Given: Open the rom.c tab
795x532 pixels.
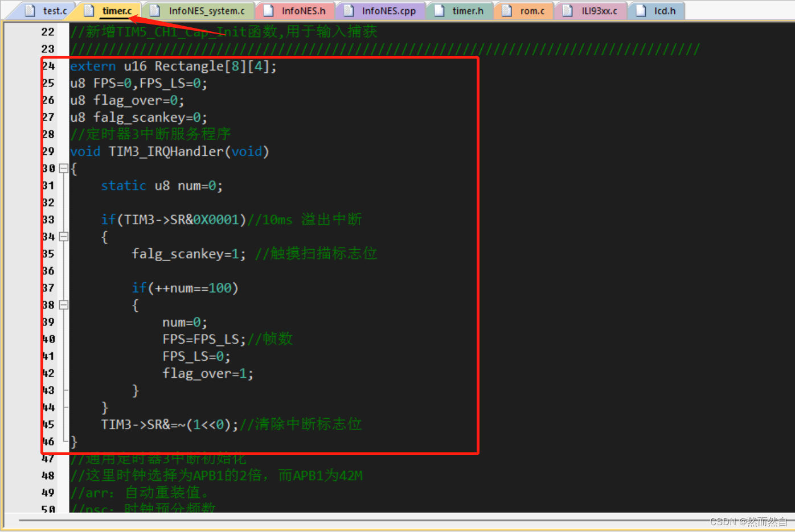Looking at the screenshot, I should point(524,11).
